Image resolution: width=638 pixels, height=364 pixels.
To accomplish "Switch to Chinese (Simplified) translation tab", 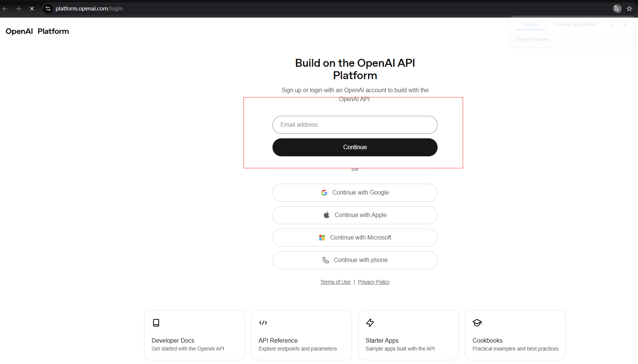I will [x=575, y=24].
